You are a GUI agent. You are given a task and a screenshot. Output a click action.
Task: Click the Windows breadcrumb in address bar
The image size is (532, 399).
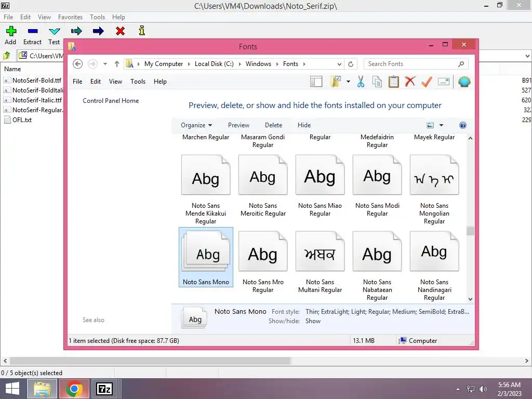[258, 64]
